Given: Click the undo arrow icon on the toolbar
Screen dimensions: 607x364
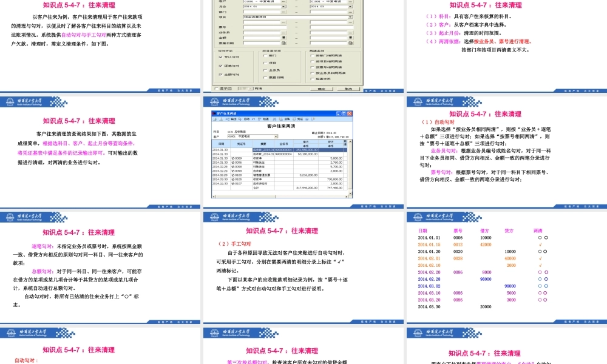Looking at the screenshot, I should tap(253, 119).
